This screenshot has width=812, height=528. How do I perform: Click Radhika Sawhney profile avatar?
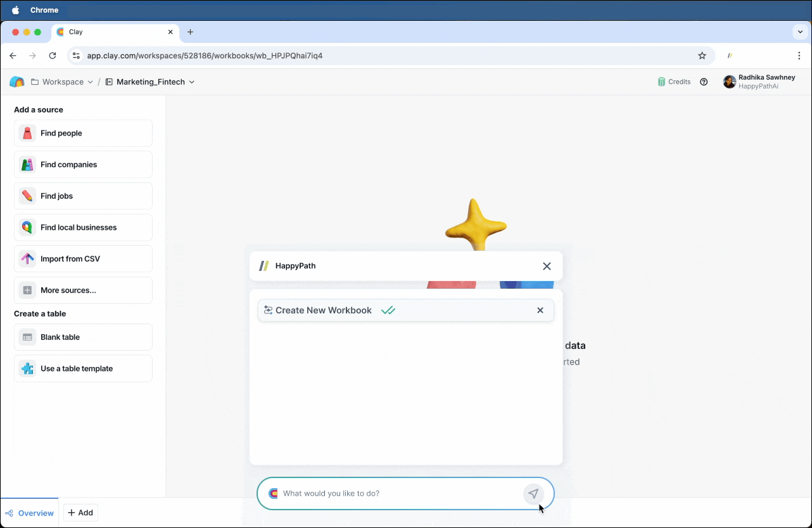tap(730, 82)
